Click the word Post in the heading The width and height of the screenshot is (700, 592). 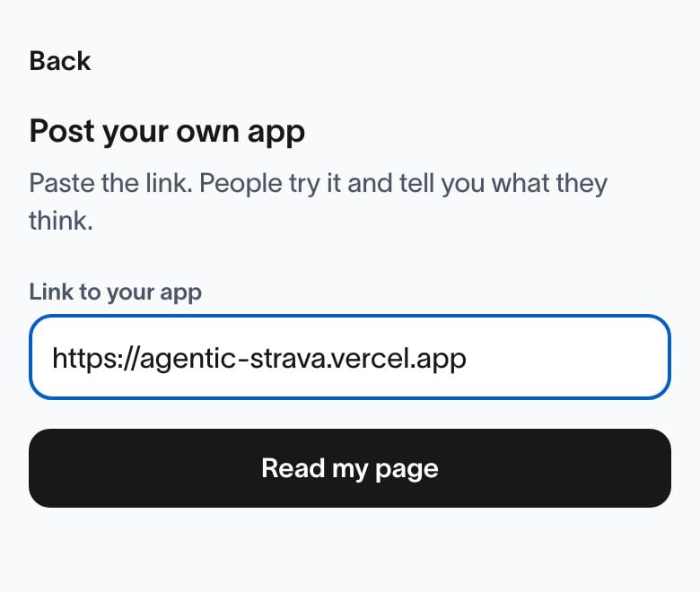(x=62, y=131)
